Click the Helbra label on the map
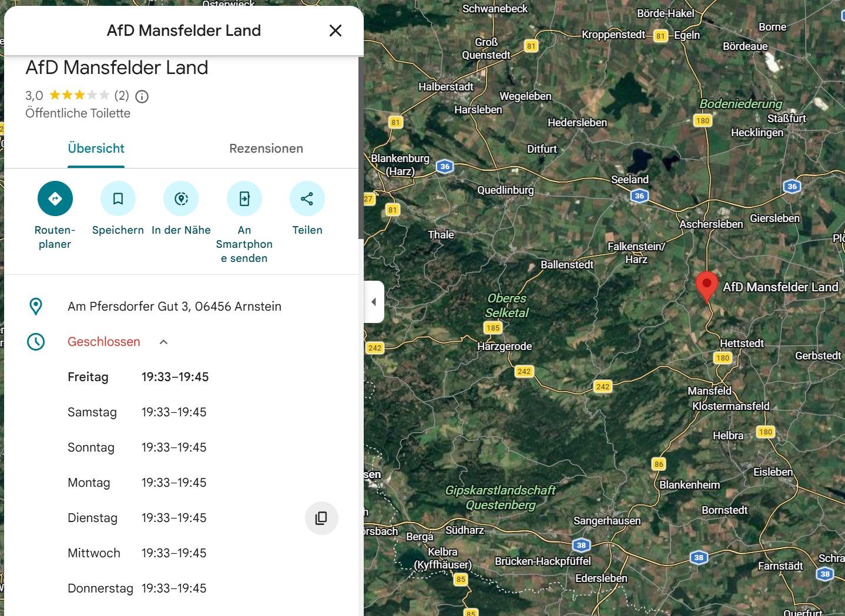The height and width of the screenshot is (616, 845). coord(728,436)
